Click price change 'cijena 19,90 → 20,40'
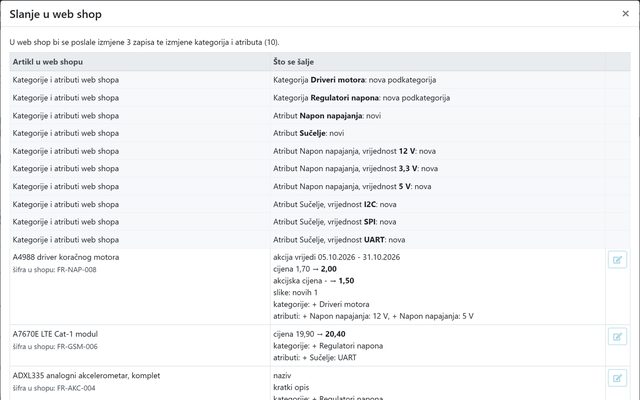 [x=309, y=334]
